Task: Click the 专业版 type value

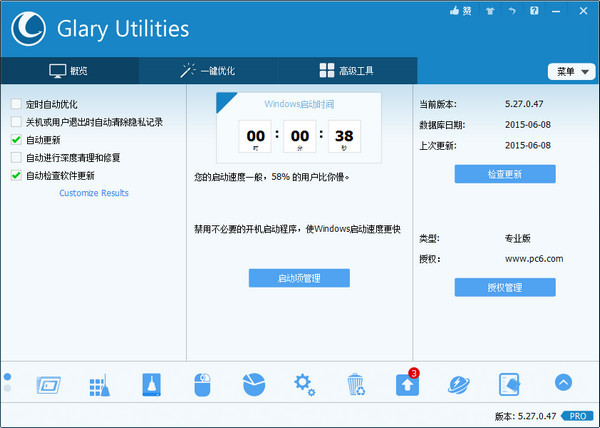Action: pos(518,238)
